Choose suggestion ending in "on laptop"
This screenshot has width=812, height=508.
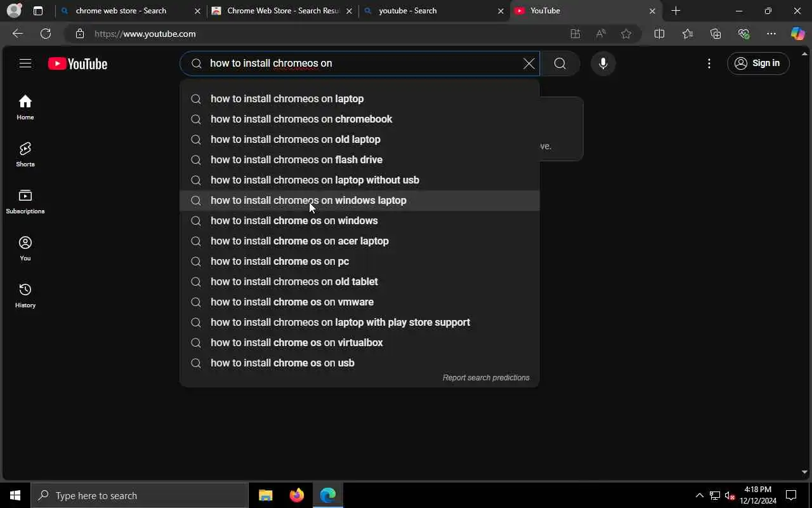(x=360, y=98)
